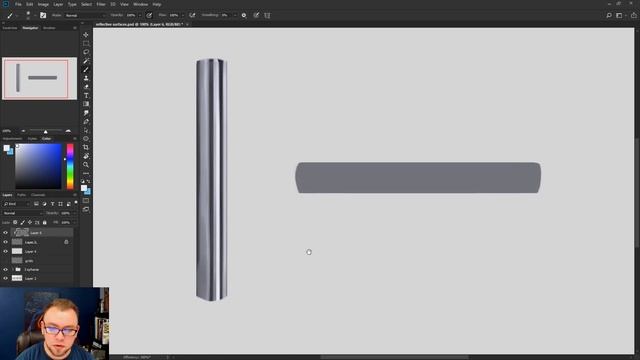This screenshot has height=360, width=640.
Task: Click the search icon in the options bar
Action: [609, 15]
